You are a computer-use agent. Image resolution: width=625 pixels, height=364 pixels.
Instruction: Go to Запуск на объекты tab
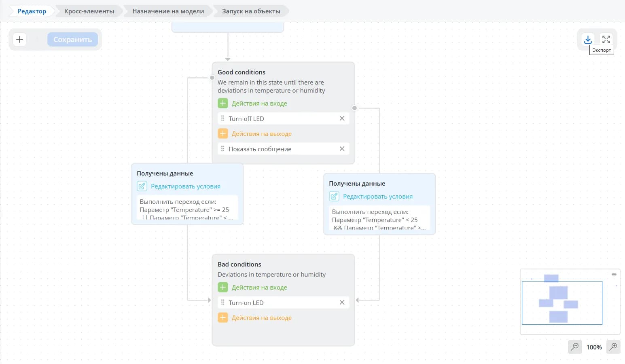(251, 11)
